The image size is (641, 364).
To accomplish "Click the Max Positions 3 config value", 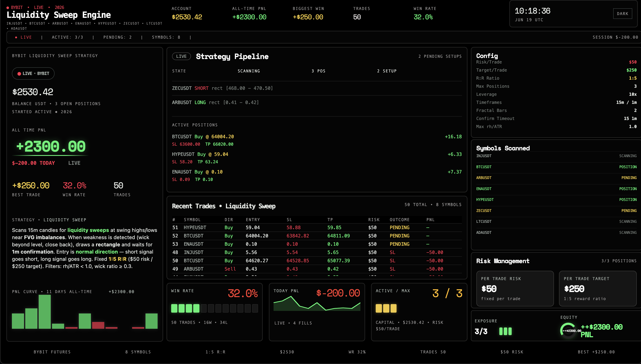I will 635,86.
